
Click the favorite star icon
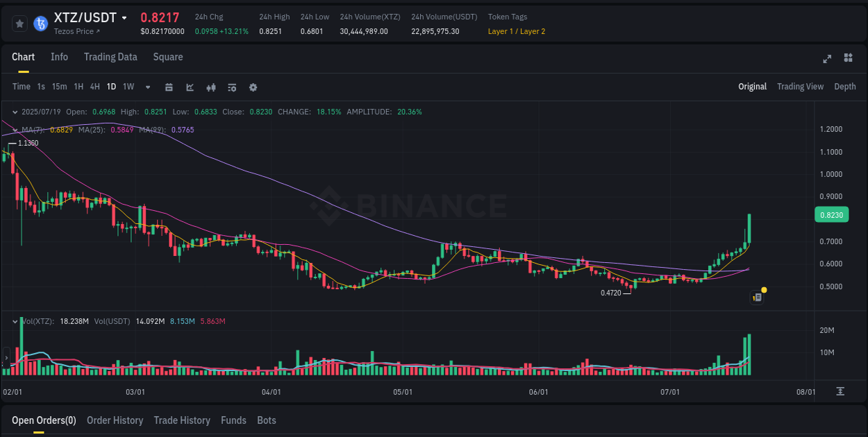(x=19, y=23)
